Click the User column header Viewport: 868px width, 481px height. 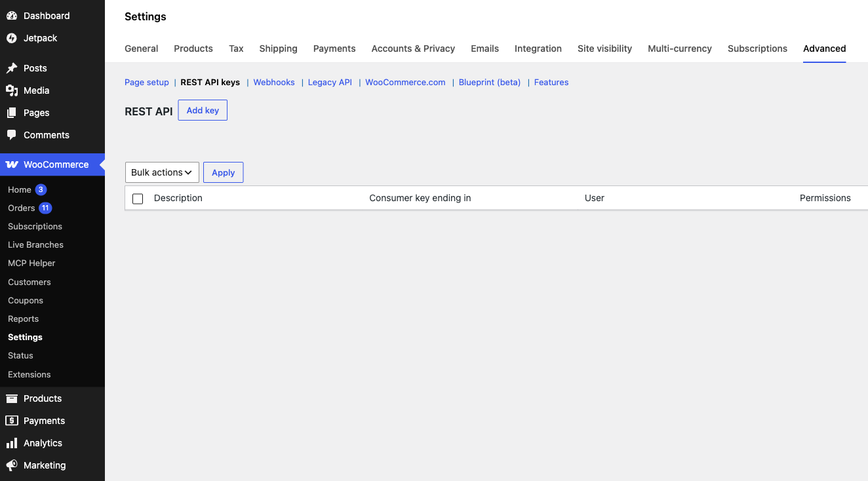pyautogui.click(x=595, y=198)
